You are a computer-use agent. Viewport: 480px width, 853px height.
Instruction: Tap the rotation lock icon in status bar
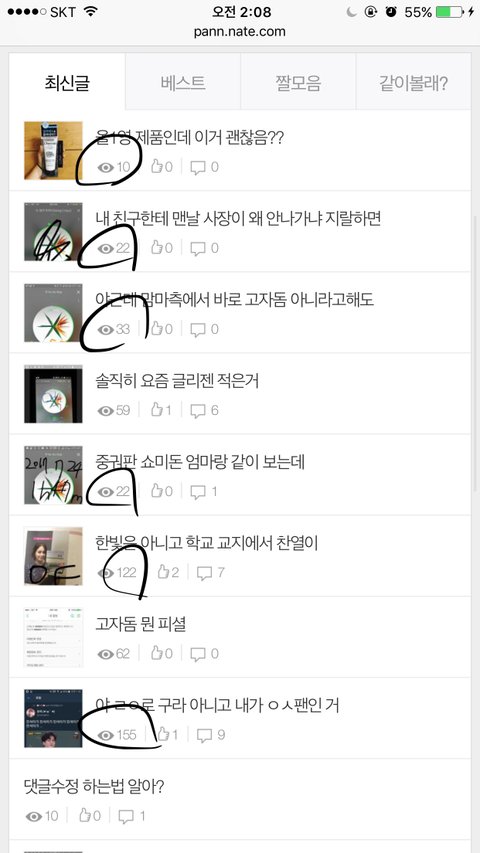[371, 12]
